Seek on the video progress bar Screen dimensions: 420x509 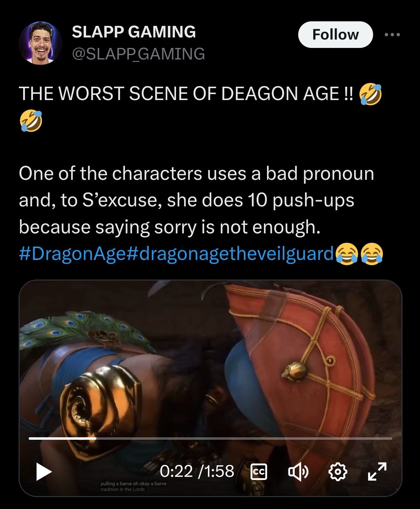click(210, 438)
